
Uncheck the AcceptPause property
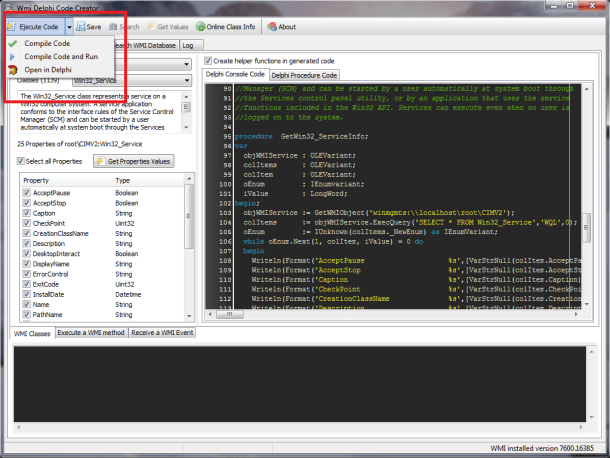25,191
